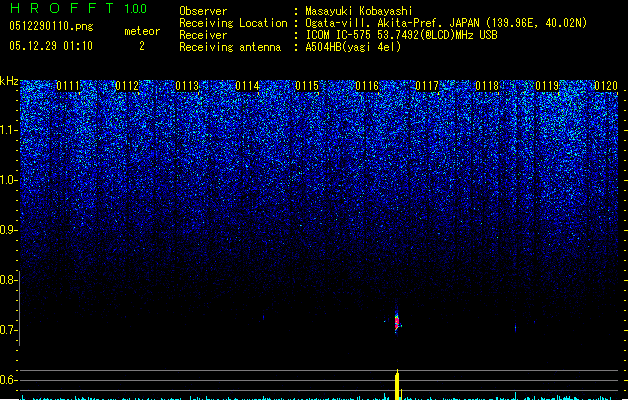Click the location text Ogata-vill. Akita-Pref. JAPAN

click(x=393, y=23)
